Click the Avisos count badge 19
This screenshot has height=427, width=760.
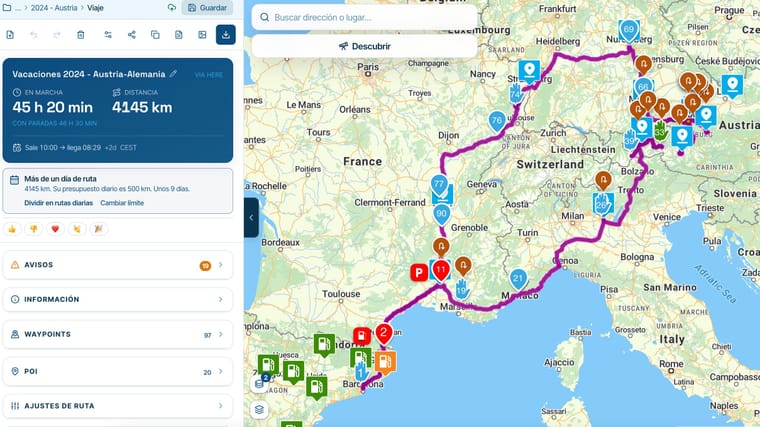(x=206, y=266)
